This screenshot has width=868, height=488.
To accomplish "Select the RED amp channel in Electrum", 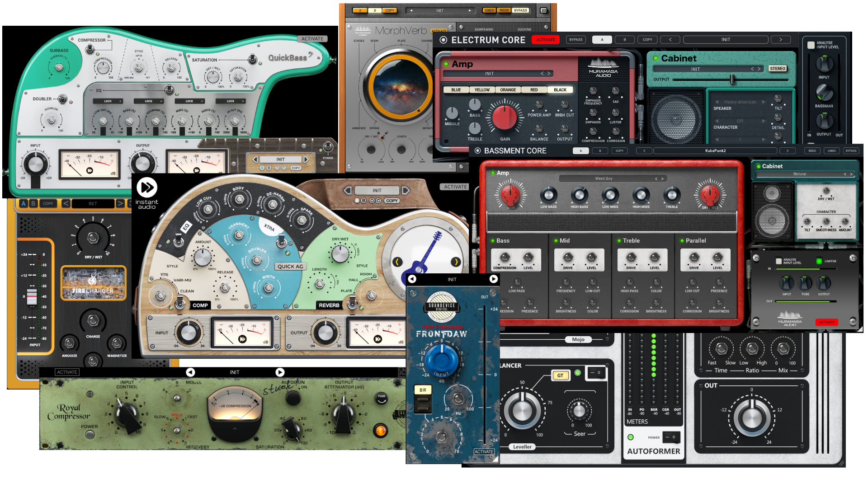I will pyautogui.click(x=534, y=90).
